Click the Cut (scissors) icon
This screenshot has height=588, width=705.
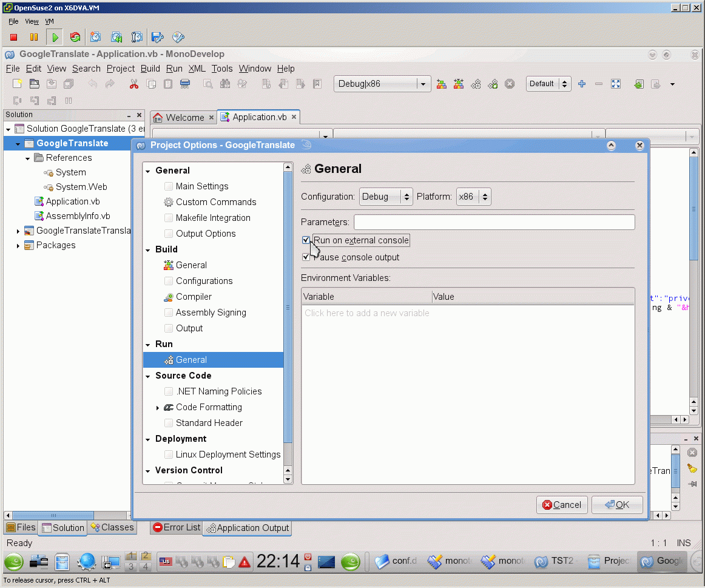pos(134,84)
